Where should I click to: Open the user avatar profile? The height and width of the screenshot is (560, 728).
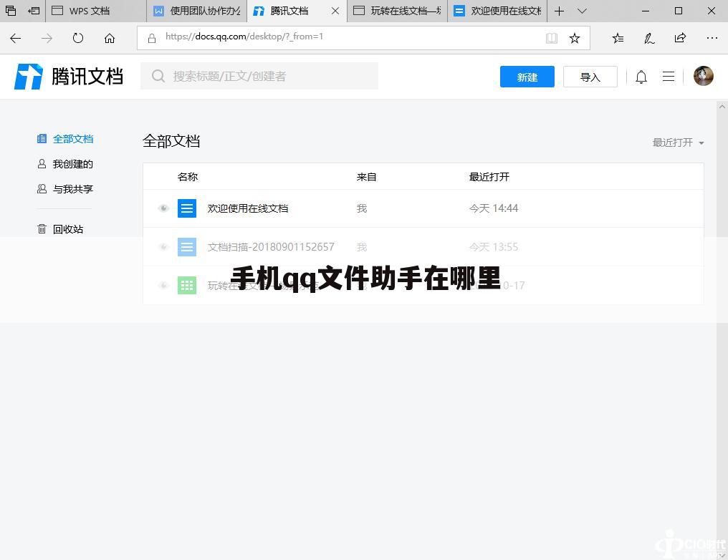pos(703,76)
